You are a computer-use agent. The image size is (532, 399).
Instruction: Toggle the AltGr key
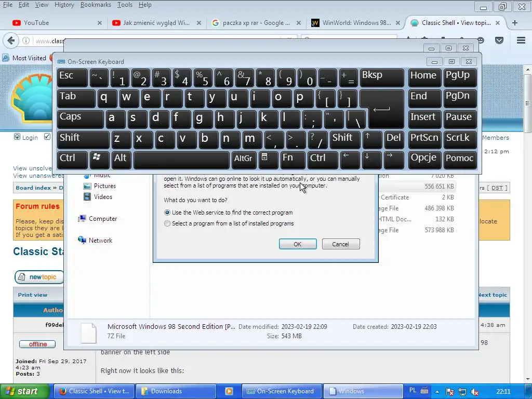pos(243,160)
